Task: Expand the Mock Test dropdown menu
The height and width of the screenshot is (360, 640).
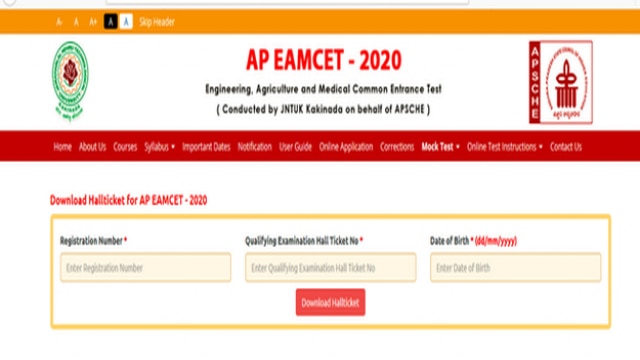Action: (440, 147)
